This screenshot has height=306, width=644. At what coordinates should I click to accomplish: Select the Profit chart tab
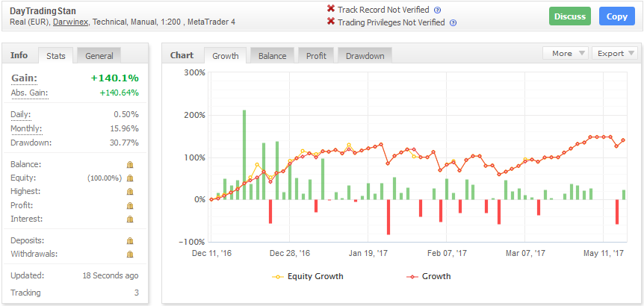tap(316, 56)
